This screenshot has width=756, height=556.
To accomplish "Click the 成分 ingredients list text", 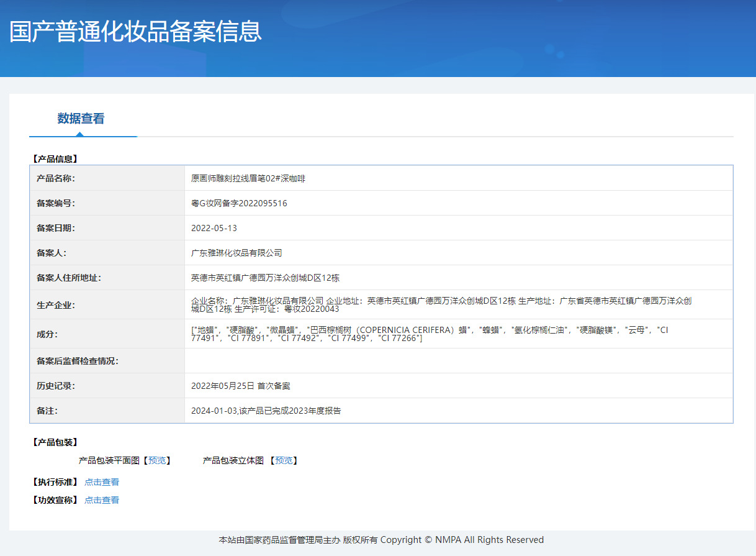I will point(428,334).
